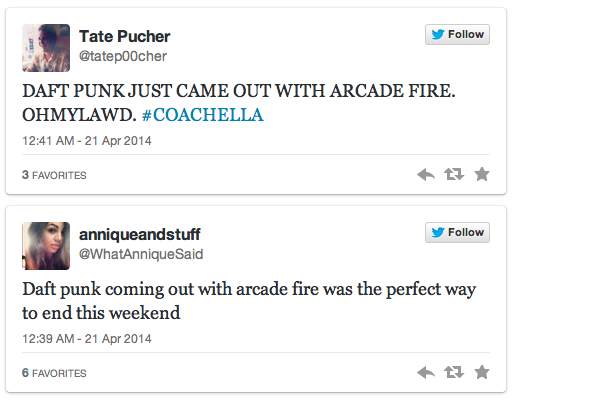This screenshot has width=610, height=402.
Task: Retweet anniqueandstuff's tweet
Action: point(453,373)
